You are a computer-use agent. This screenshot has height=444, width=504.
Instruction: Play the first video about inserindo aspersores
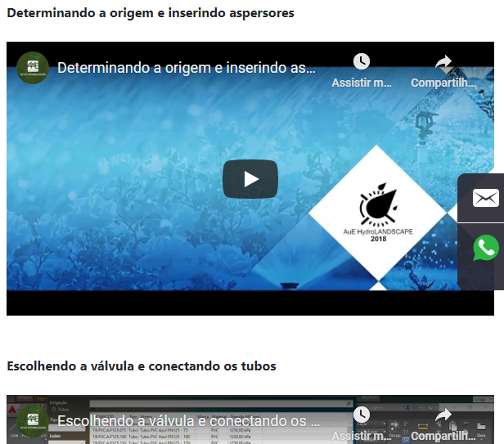pyautogui.click(x=250, y=179)
